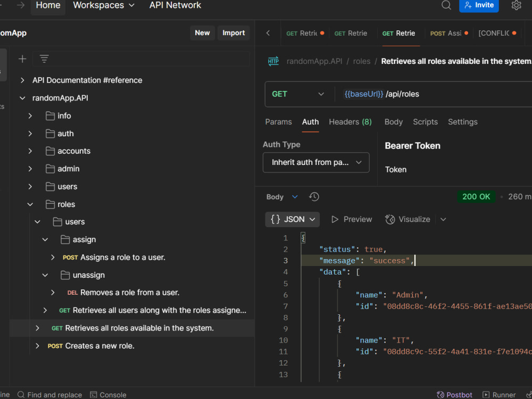Click the assign folder icon
This screenshot has width=532, height=399.
65,239
